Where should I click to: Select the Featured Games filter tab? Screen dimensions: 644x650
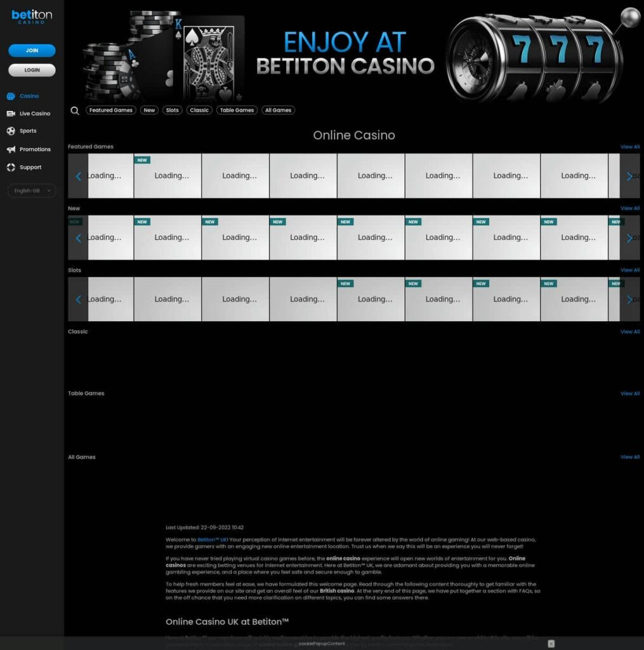click(110, 110)
